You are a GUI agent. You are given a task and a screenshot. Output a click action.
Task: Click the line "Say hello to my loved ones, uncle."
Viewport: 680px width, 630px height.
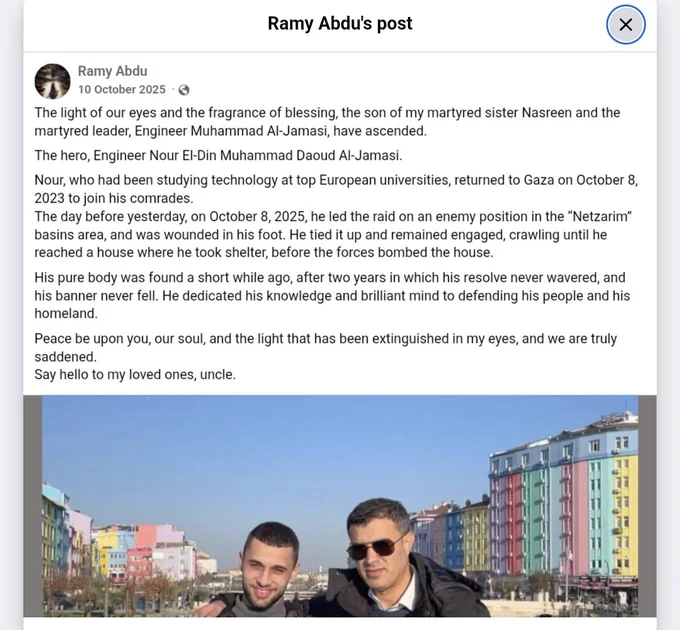coord(135,374)
